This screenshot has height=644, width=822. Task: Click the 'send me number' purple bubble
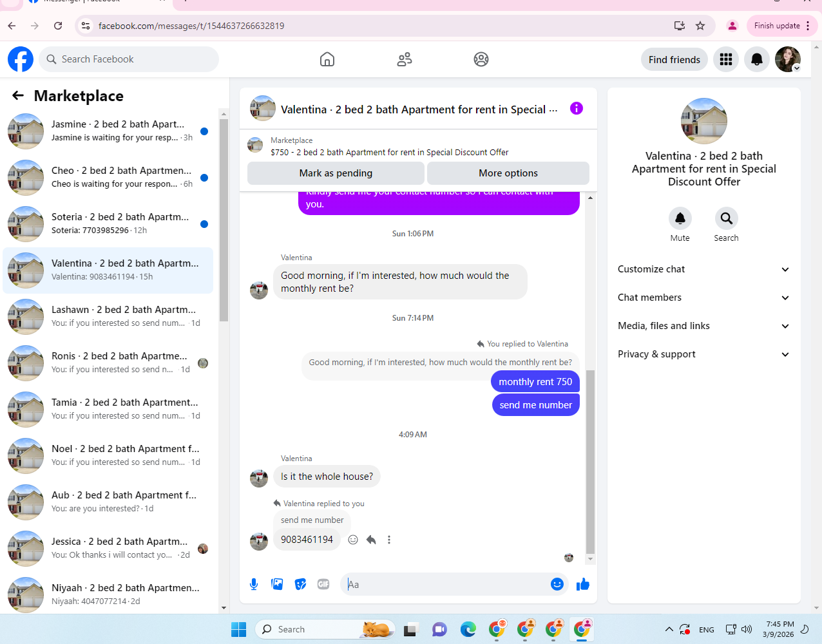[535, 405]
